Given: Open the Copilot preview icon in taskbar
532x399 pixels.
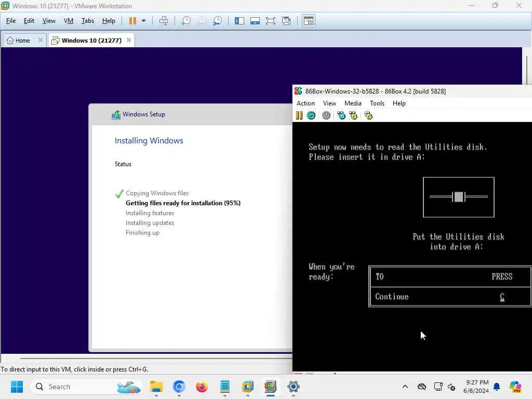Looking at the screenshot, I should [515, 387].
